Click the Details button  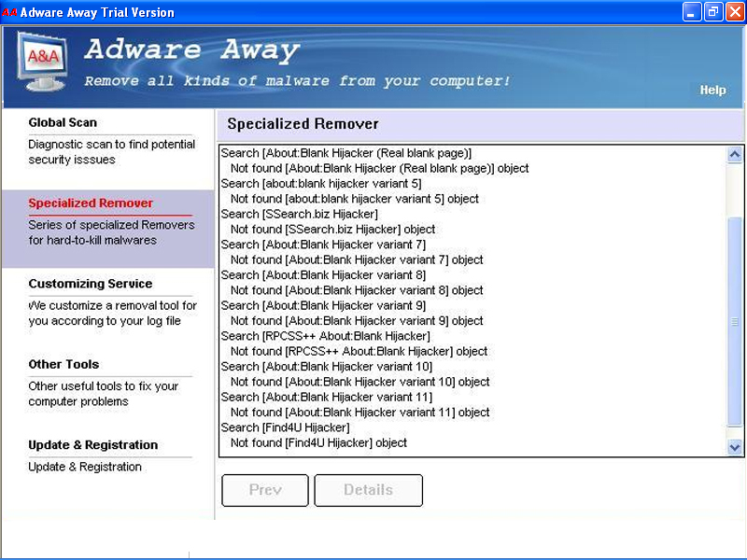pyautogui.click(x=368, y=490)
